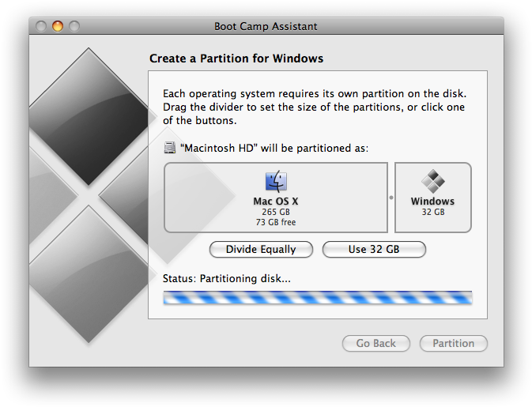Image resolution: width=532 pixels, height=407 pixels.
Task: Choose the Use 32 GB button
Action: (x=374, y=250)
